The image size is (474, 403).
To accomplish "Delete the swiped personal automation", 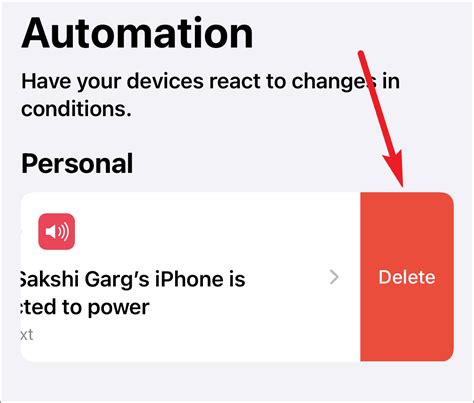I will 407,277.
